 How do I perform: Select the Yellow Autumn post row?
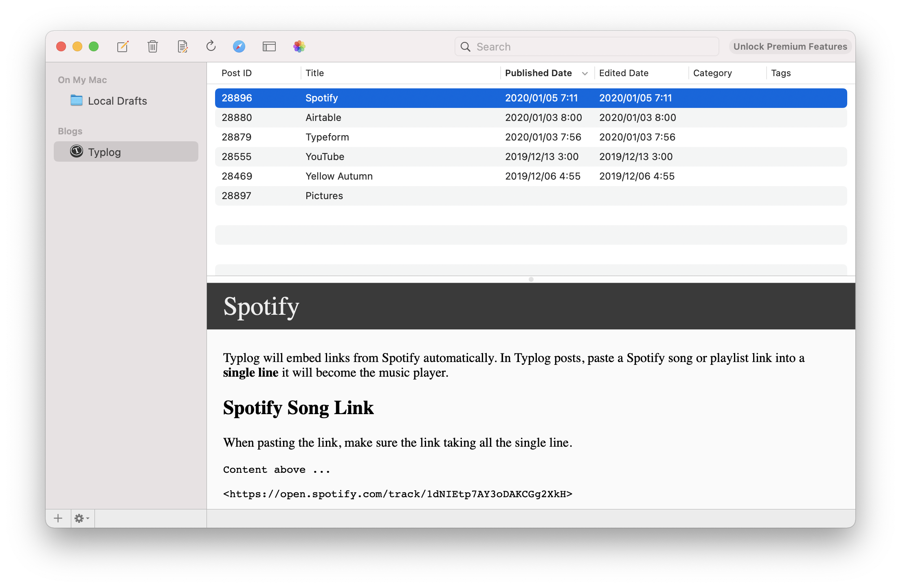pos(531,176)
